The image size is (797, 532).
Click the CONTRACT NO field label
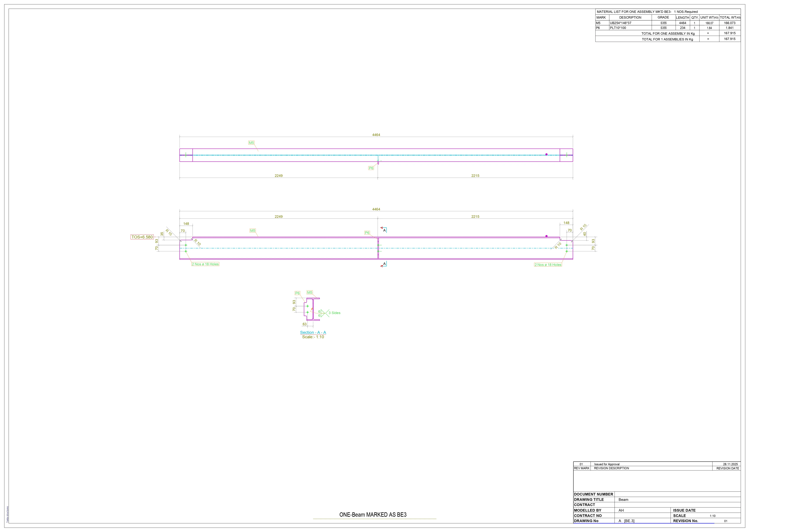tap(588, 516)
